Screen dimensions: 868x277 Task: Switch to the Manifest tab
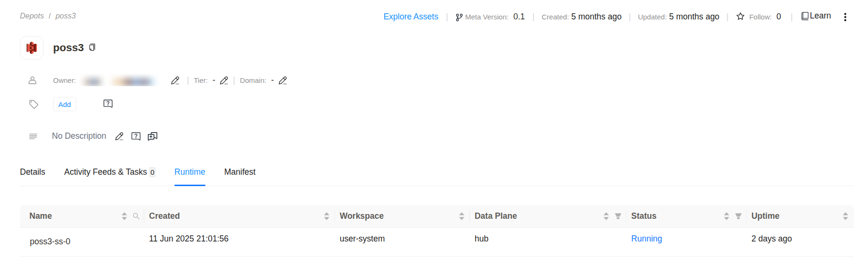pos(240,172)
